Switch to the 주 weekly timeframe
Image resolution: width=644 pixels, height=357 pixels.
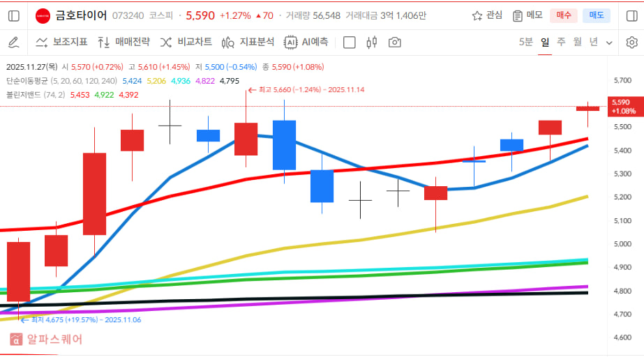[x=561, y=42]
